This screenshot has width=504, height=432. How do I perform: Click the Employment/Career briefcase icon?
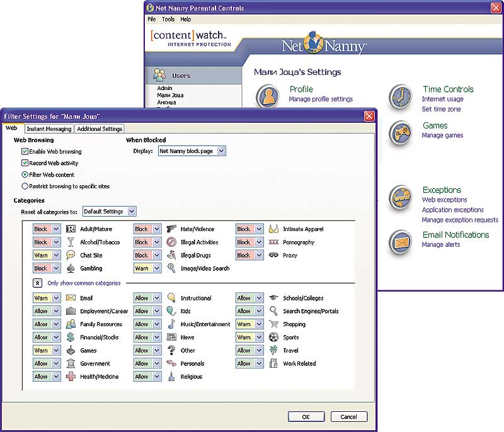[x=71, y=311]
